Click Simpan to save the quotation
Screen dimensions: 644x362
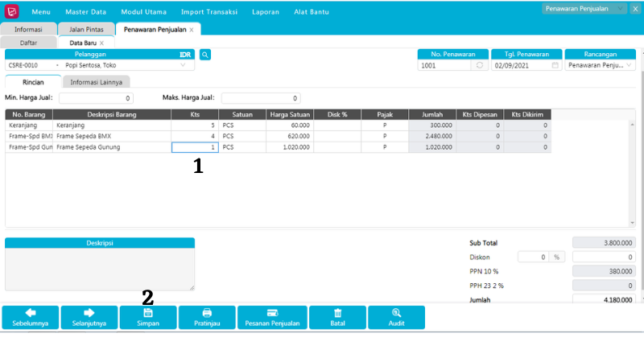pyautogui.click(x=147, y=318)
